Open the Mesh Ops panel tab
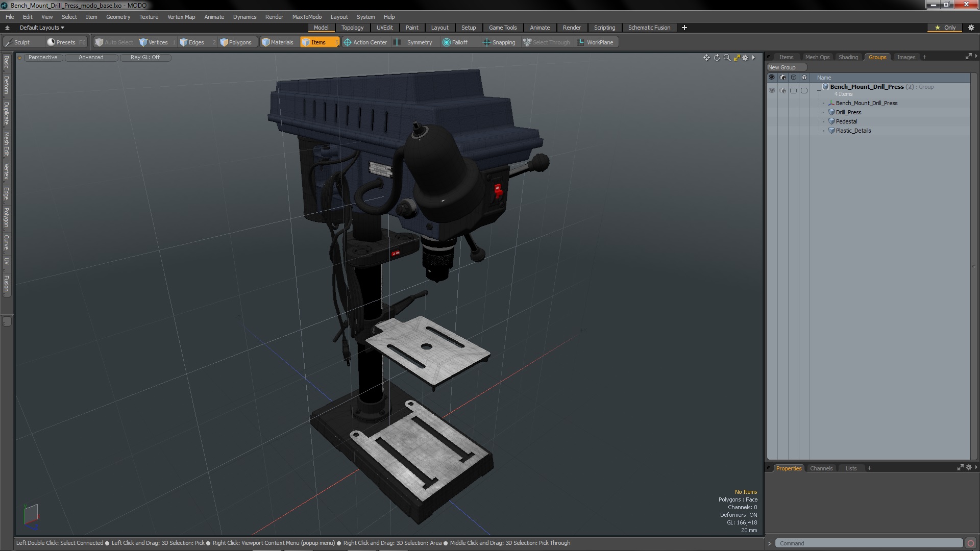Viewport: 980px width, 551px height. tap(817, 57)
